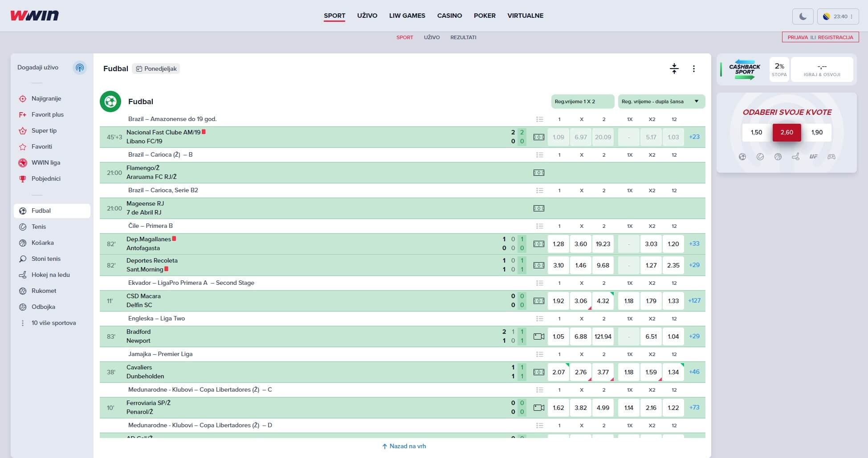This screenshot has height=458, width=868.
Task: Select the 1,90 odds option
Action: coord(817,133)
